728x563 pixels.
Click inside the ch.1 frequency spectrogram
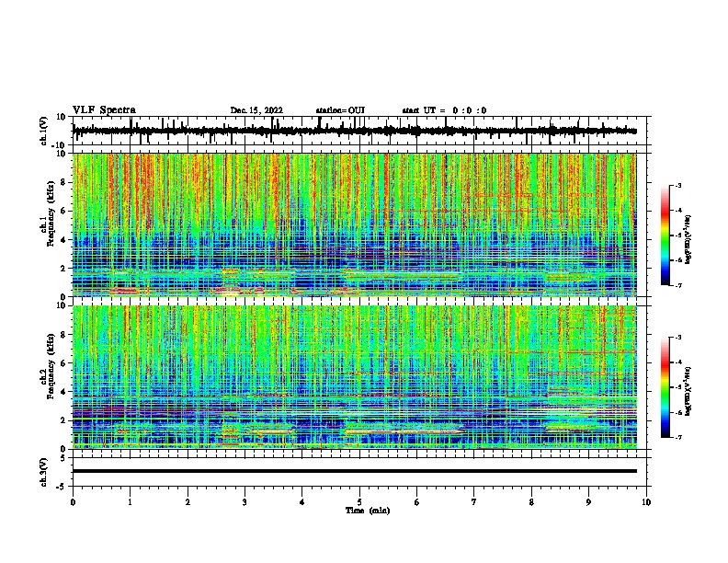tap(355, 224)
